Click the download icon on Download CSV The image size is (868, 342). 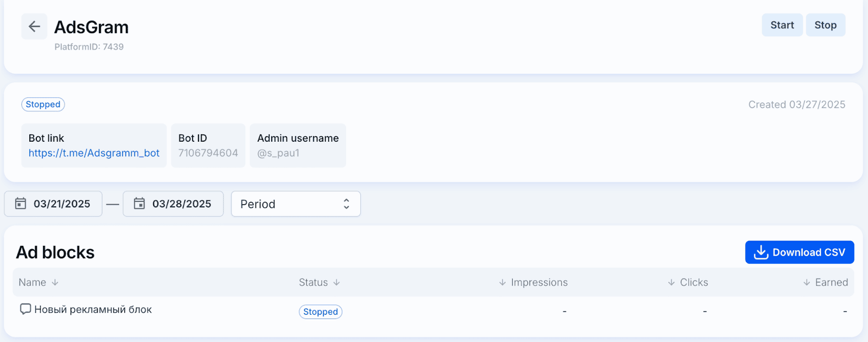[761, 252]
